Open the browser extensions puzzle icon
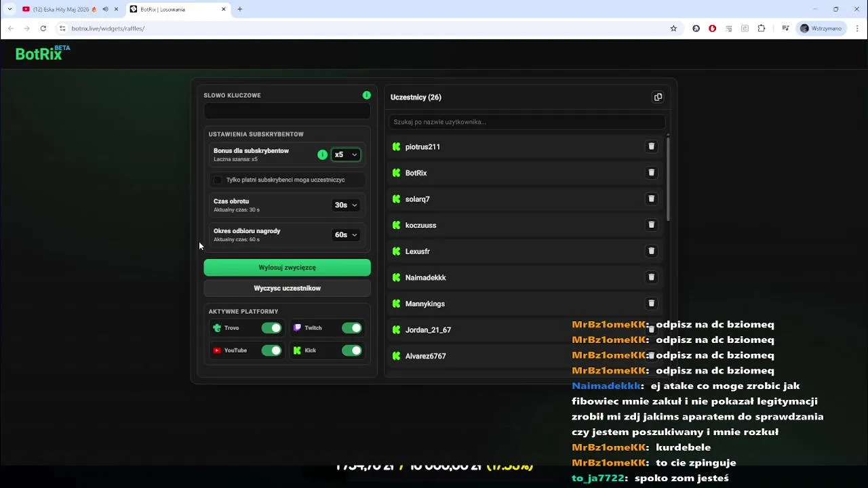Image resolution: width=868 pixels, height=488 pixels. pos(762,28)
